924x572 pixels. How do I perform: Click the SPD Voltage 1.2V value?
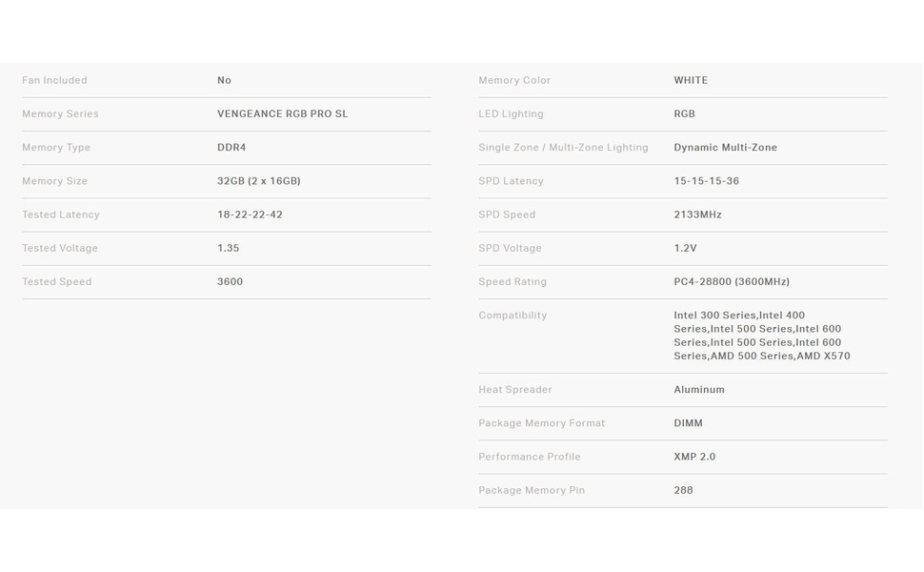685,248
